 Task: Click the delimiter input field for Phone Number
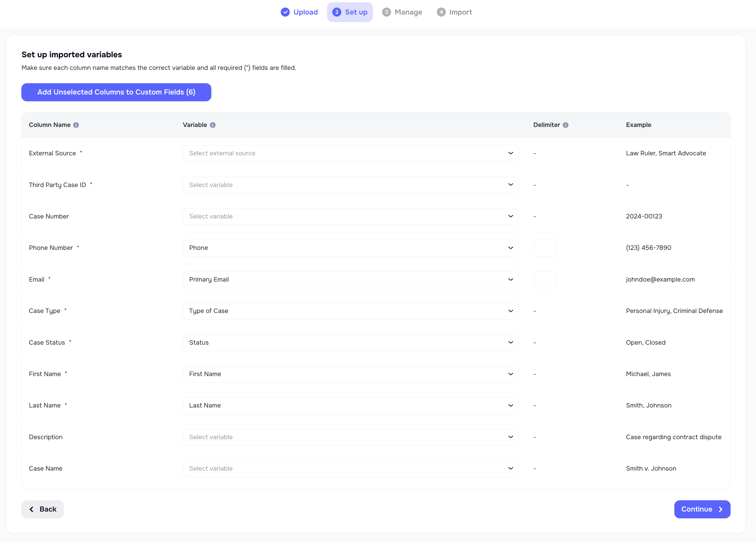[x=545, y=248]
